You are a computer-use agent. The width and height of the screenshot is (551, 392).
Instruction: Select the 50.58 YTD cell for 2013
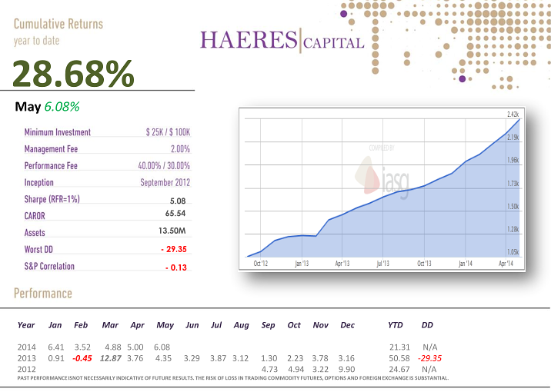(399, 358)
